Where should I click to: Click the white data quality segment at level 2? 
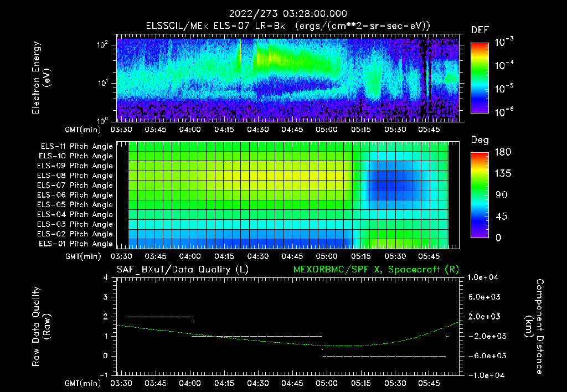tap(159, 317)
